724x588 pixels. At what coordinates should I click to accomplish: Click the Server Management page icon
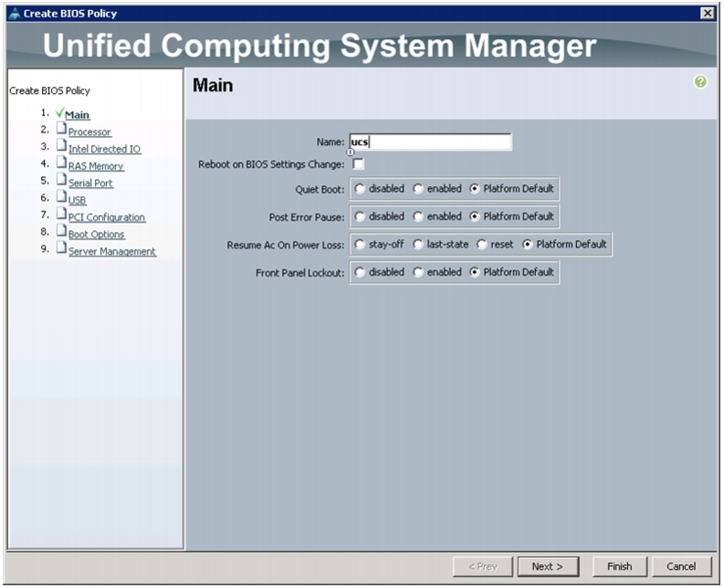tap(61, 247)
